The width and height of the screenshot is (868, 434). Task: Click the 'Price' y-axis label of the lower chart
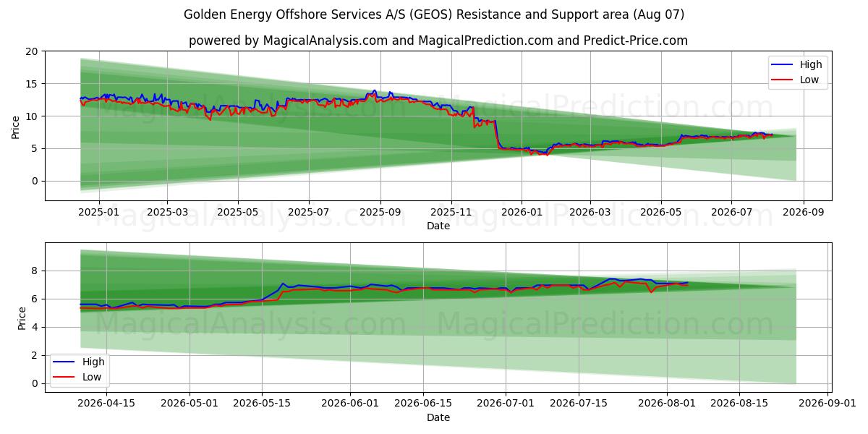point(22,318)
